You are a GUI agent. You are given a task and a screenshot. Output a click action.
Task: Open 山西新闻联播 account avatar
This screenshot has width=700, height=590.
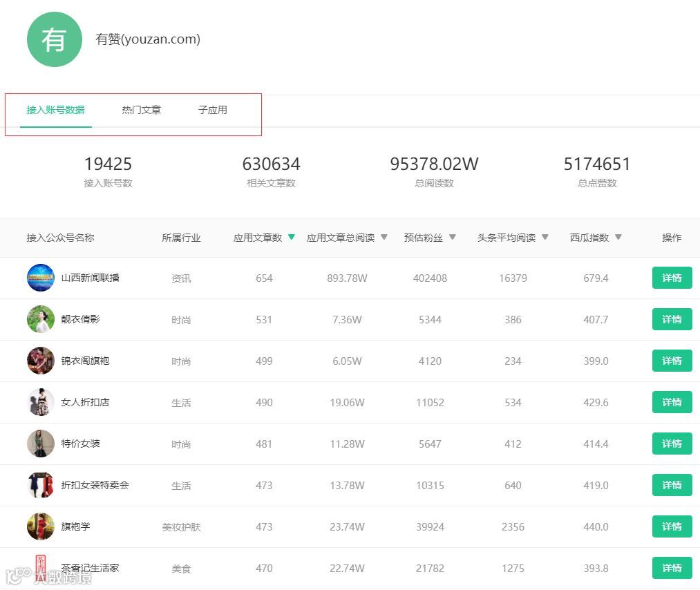click(x=41, y=278)
